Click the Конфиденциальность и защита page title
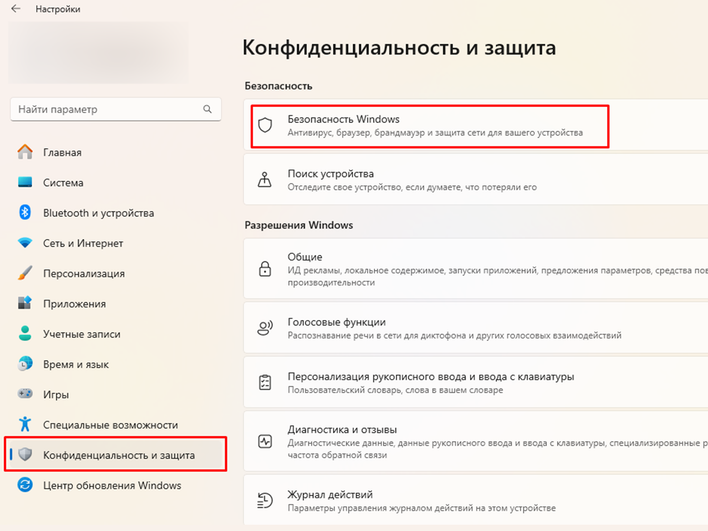708x531 pixels. pos(399,47)
